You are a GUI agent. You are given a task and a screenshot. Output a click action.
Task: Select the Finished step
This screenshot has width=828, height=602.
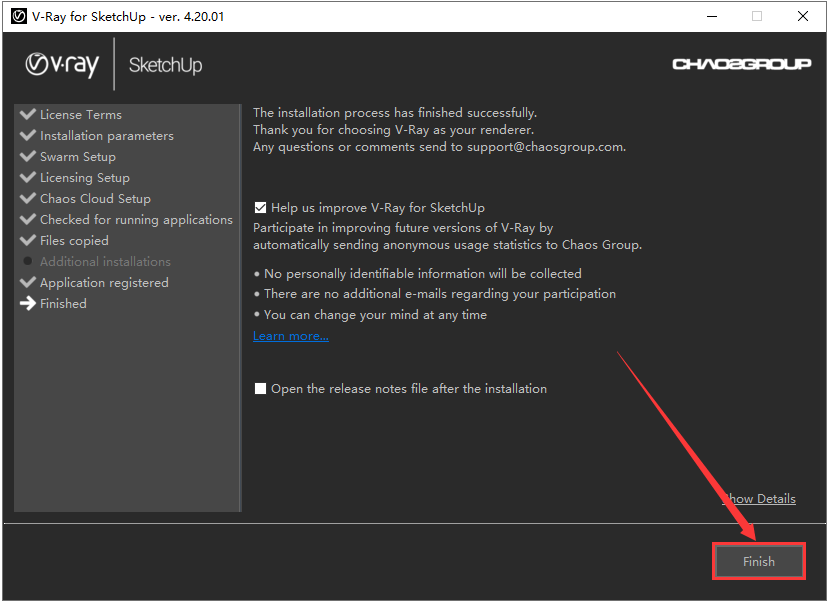[63, 304]
